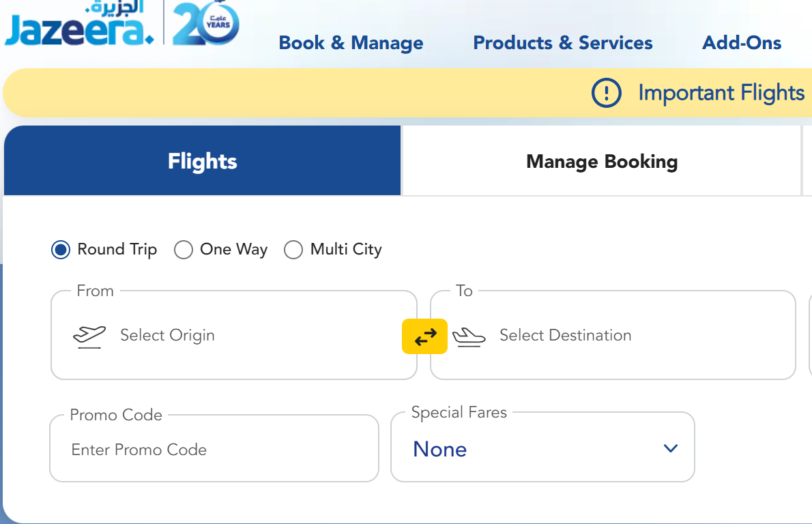This screenshot has height=524, width=812.
Task: Open the Products & Services menu
Action: 563,43
